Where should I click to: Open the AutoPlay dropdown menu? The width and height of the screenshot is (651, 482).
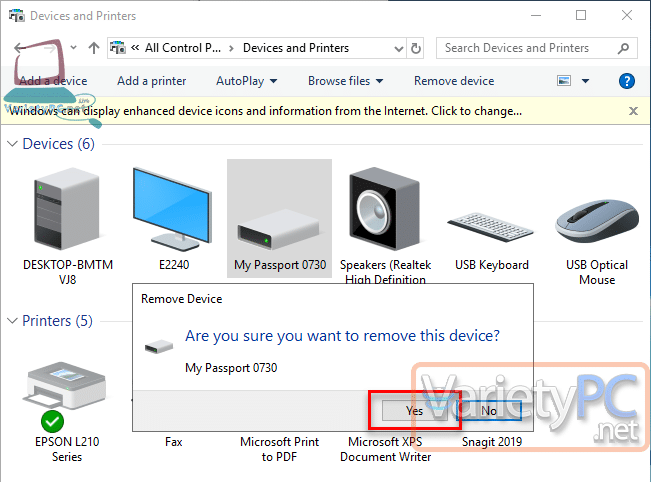click(x=246, y=81)
